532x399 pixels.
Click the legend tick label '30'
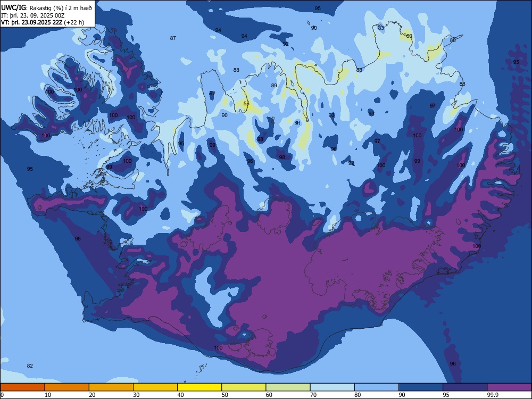click(x=136, y=395)
